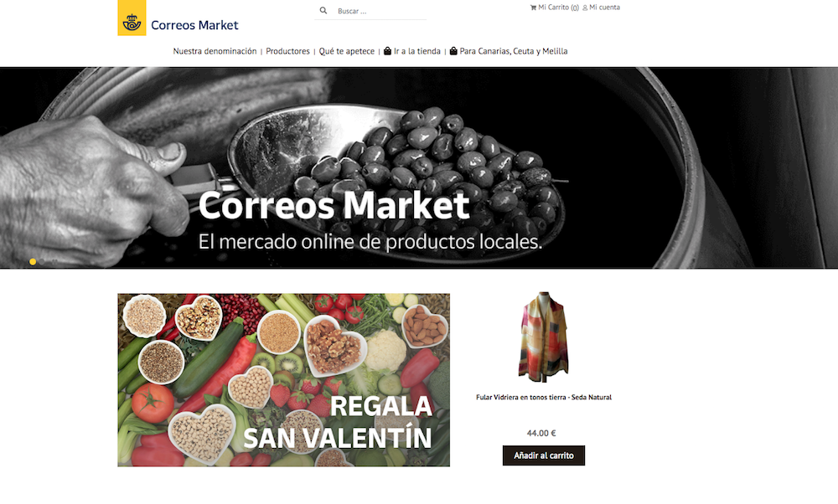The image size is (838, 504).
Task: Open the Regala San Valentín banner
Action: click(x=284, y=380)
